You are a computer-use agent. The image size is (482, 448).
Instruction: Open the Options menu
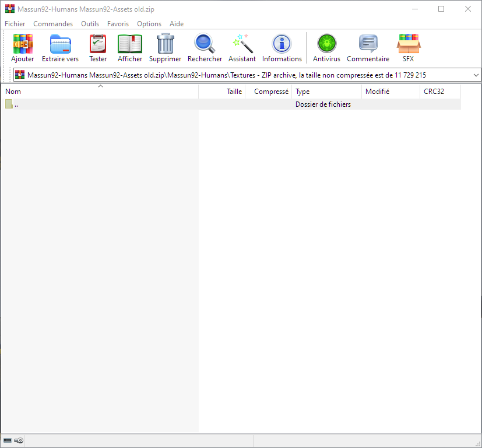coord(149,24)
